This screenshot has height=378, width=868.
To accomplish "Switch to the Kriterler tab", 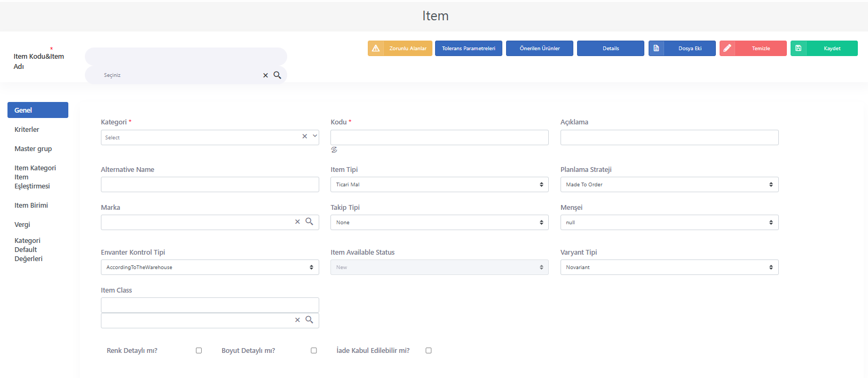I will tap(27, 130).
